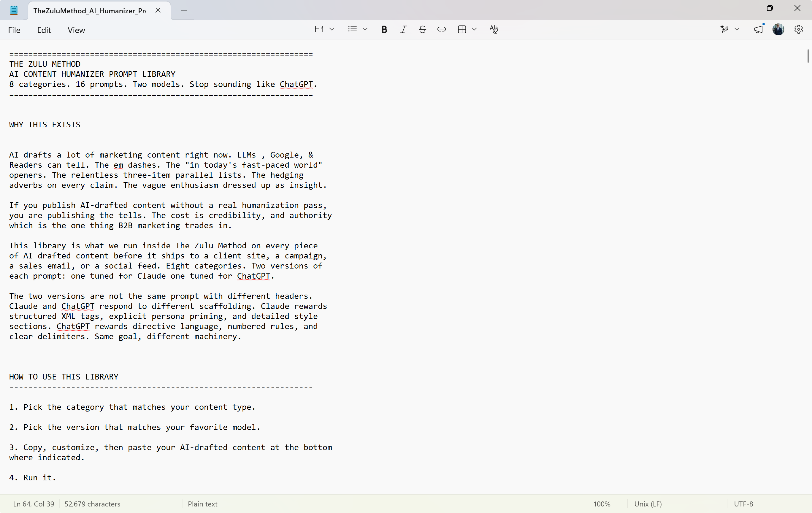The image size is (812, 513).
Task: Insert a link with the link icon
Action: pos(441,29)
